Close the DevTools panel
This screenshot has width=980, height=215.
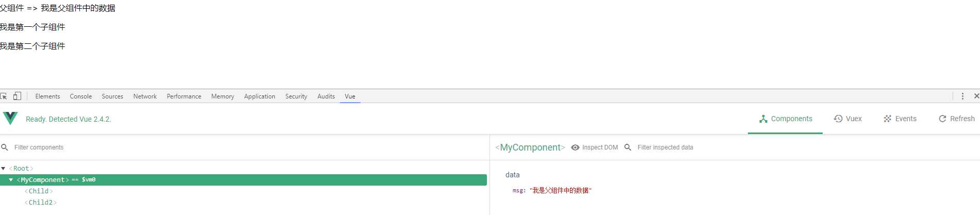pos(976,96)
